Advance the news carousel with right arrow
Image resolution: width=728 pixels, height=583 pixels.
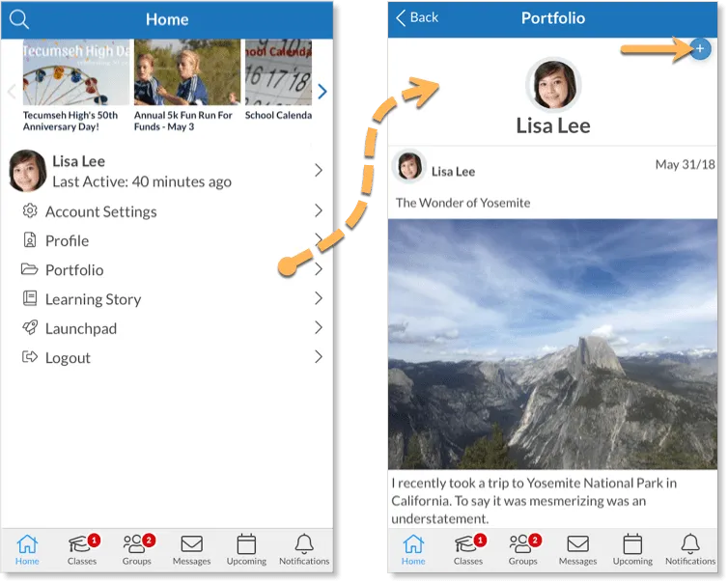[322, 92]
